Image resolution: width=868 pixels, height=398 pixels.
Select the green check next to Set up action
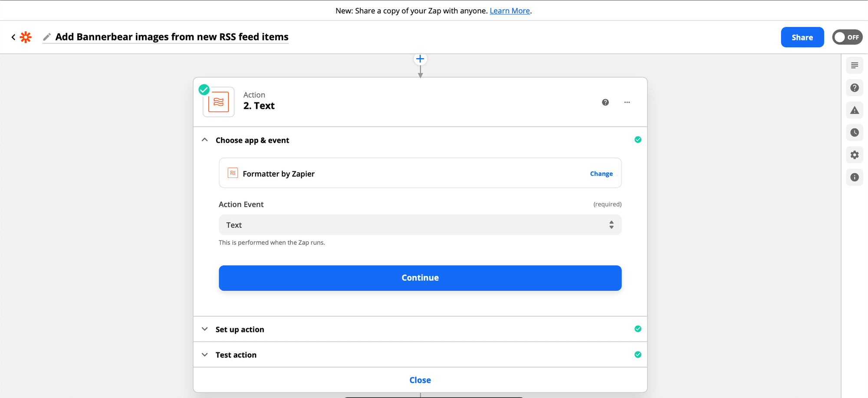(638, 329)
